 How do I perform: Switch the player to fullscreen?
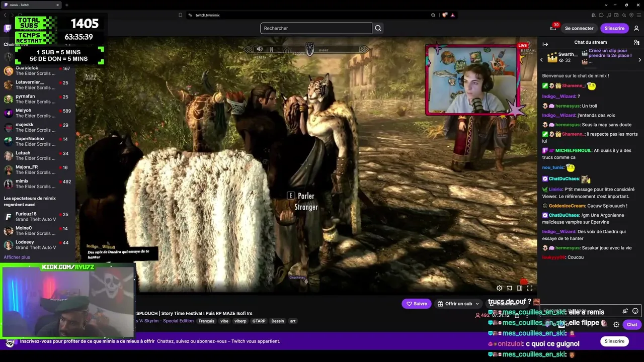[529, 288]
